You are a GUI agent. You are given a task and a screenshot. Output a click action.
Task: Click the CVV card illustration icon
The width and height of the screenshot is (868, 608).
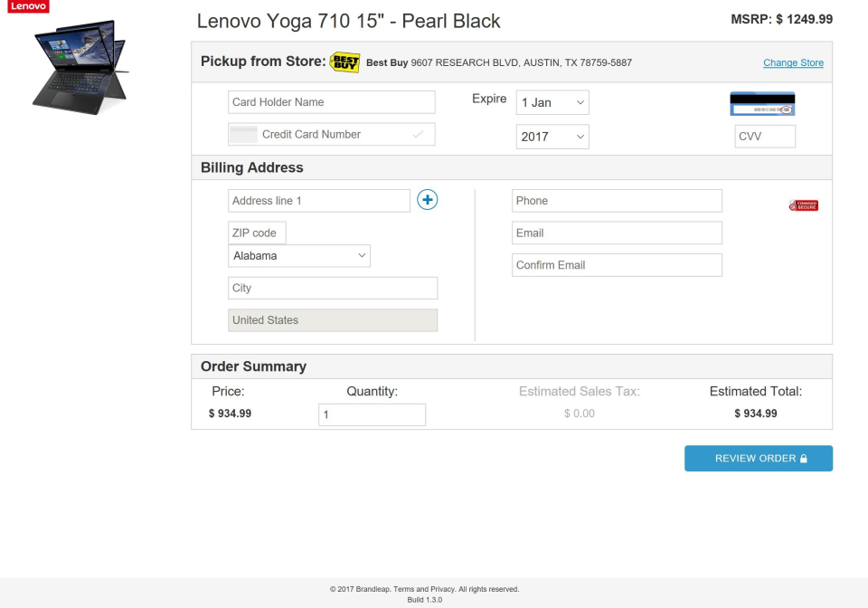(x=762, y=103)
